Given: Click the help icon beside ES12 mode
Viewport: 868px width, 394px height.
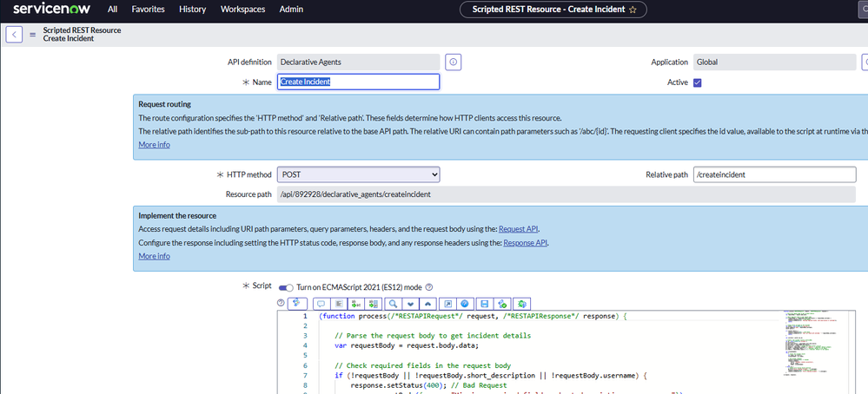Looking at the screenshot, I should (429, 287).
